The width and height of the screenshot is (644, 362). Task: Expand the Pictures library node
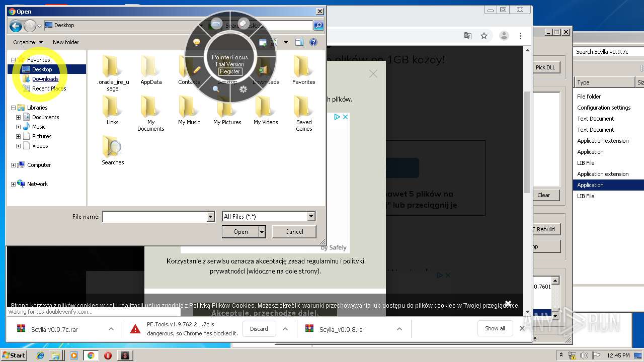19,136
